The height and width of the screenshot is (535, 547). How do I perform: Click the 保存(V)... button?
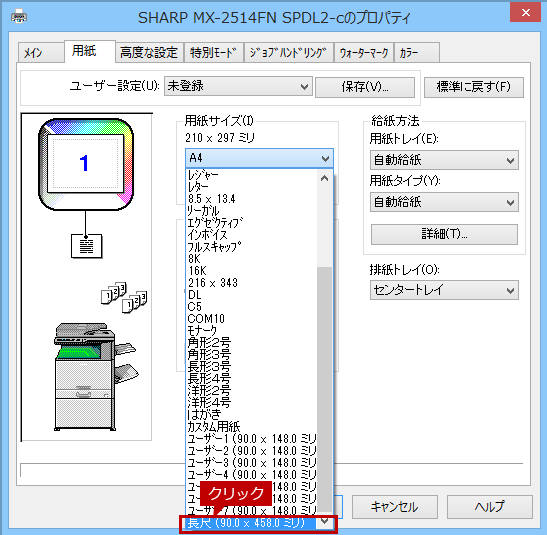tap(365, 87)
